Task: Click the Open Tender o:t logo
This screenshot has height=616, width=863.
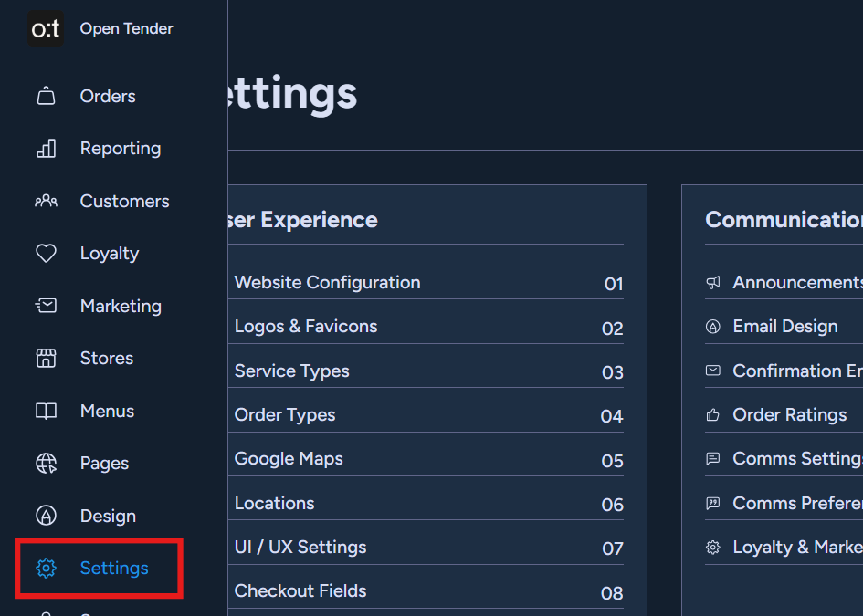Action: click(46, 28)
